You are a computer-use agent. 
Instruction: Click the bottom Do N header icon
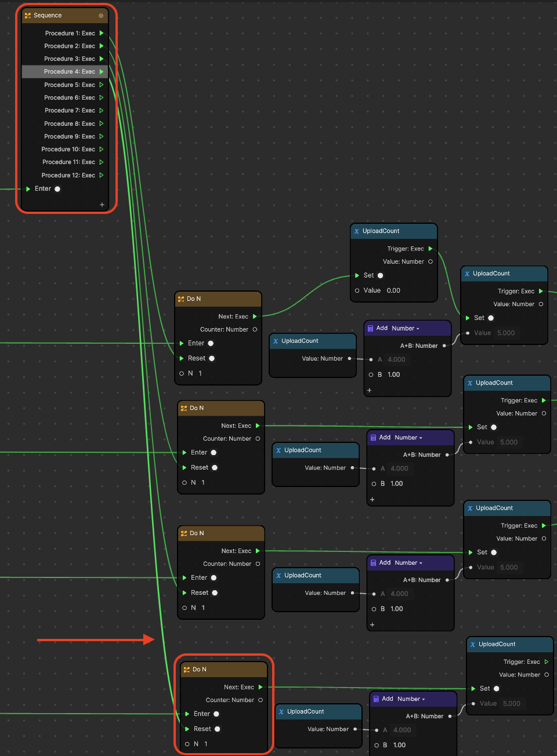[187, 670]
